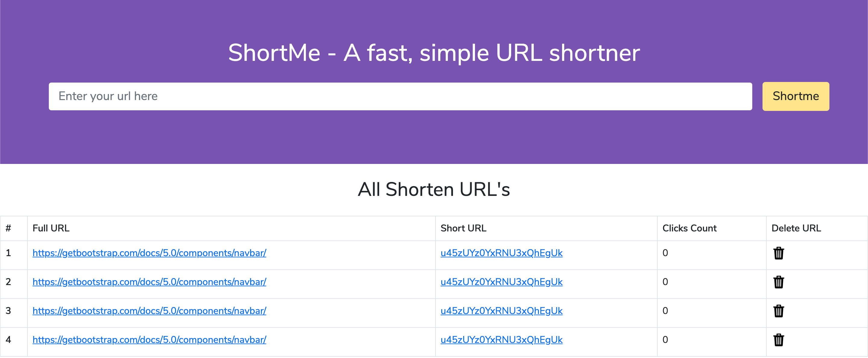This screenshot has height=358, width=868.
Task: Open the short URL in row 4
Action: point(502,340)
